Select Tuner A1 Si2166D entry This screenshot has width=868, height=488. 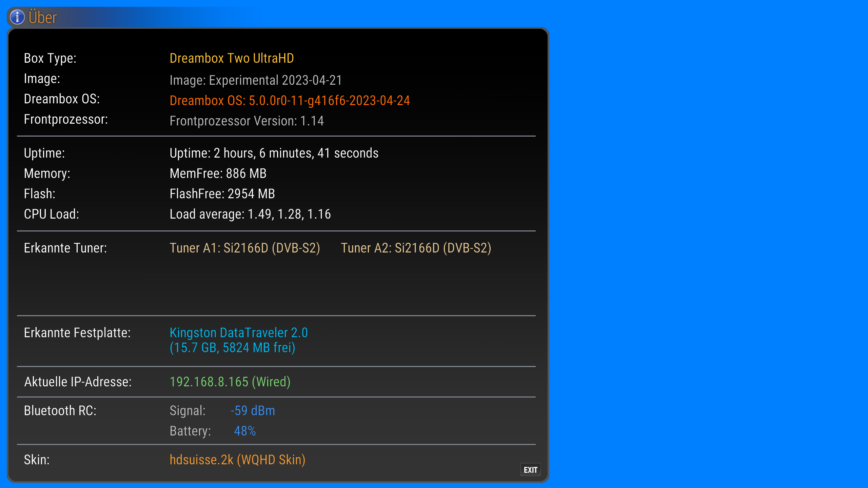(244, 248)
